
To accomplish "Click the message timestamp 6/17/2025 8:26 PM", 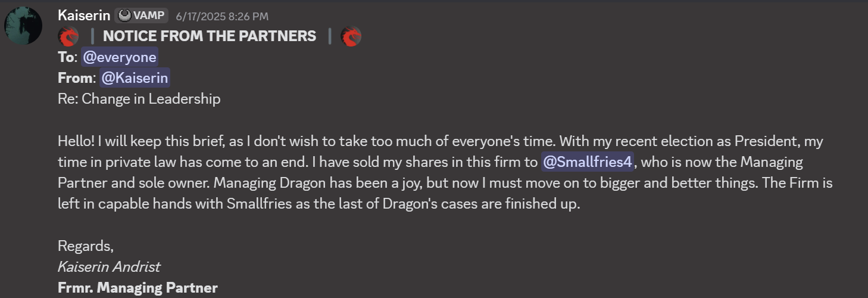I will pos(221,17).
